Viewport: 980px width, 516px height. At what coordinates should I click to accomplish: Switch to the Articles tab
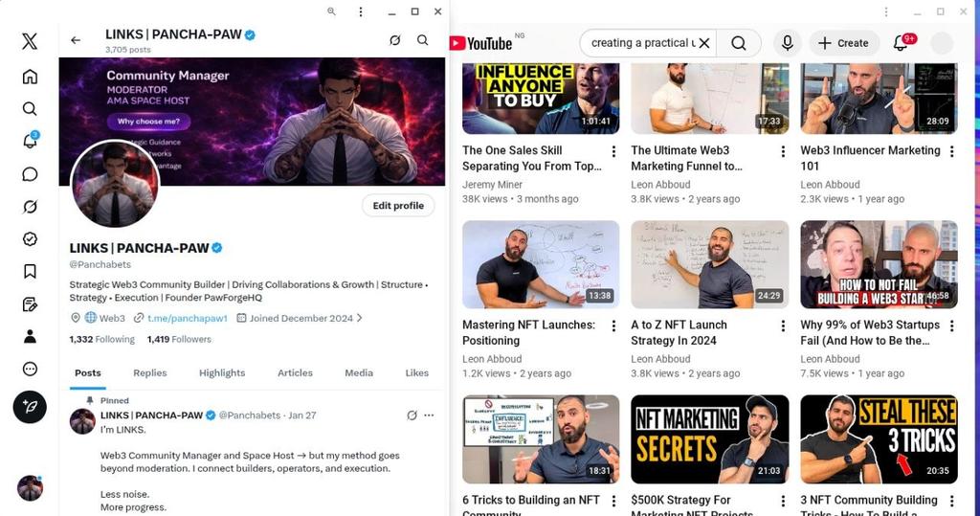click(x=295, y=372)
